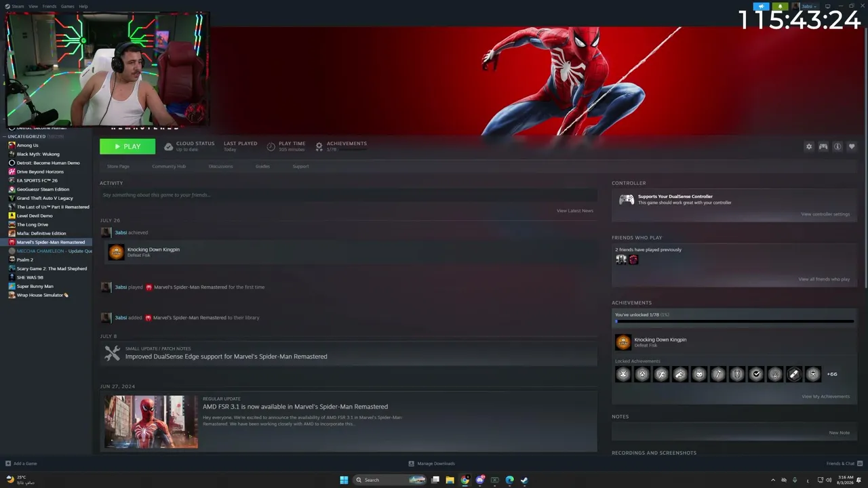Open Steam icon in taskbar

(x=524, y=480)
